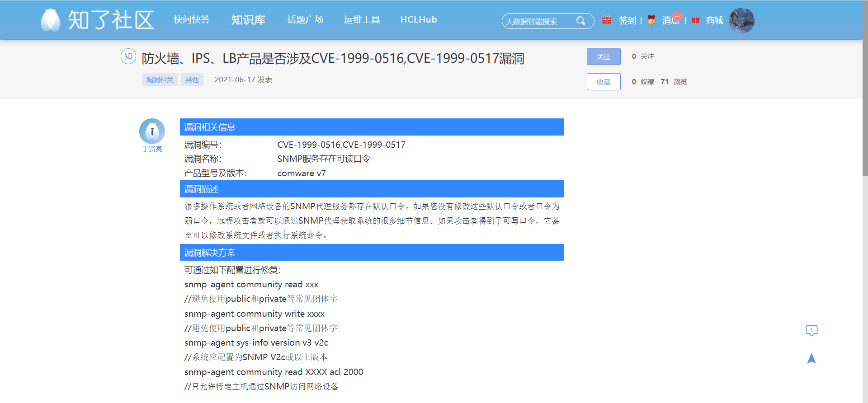Click the 漏洞编号: label
The height and width of the screenshot is (403, 868).
(x=203, y=145)
